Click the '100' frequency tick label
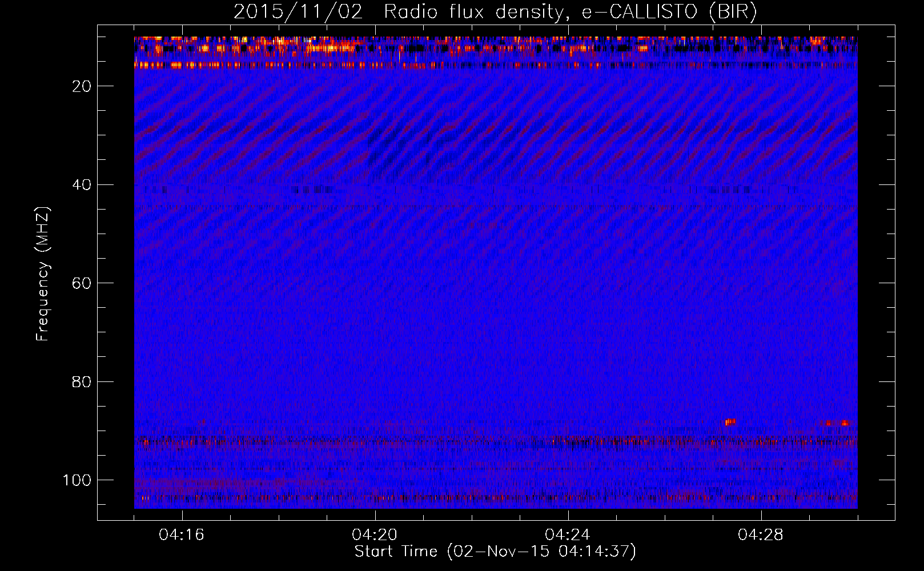Screen dimensions: 924x571 pyautogui.click(x=77, y=480)
